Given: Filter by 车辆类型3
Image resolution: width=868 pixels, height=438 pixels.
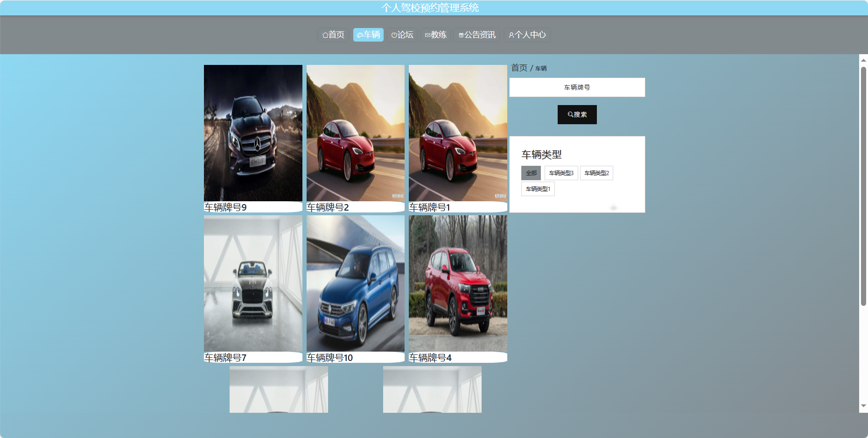Looking at the screenshot, I should pyautogui.click(x=561, y=173).
